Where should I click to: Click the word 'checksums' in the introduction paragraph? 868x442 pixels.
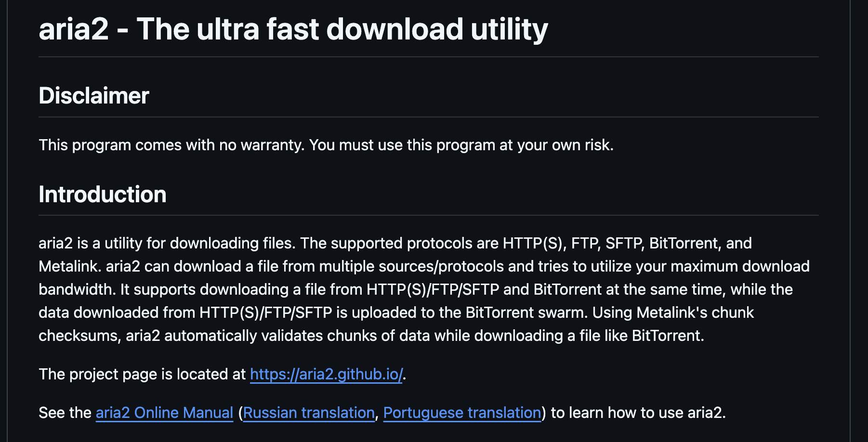[x=79, y=336]
